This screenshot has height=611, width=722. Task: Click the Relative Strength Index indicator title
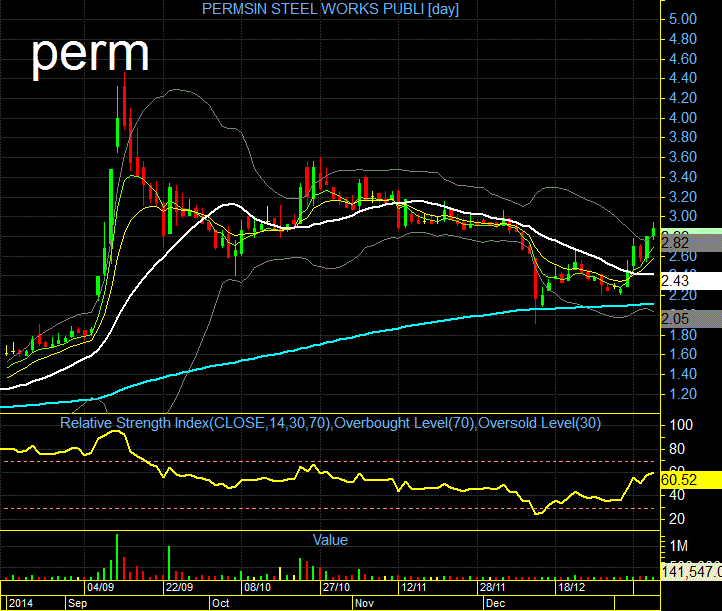tap(330, 423)
